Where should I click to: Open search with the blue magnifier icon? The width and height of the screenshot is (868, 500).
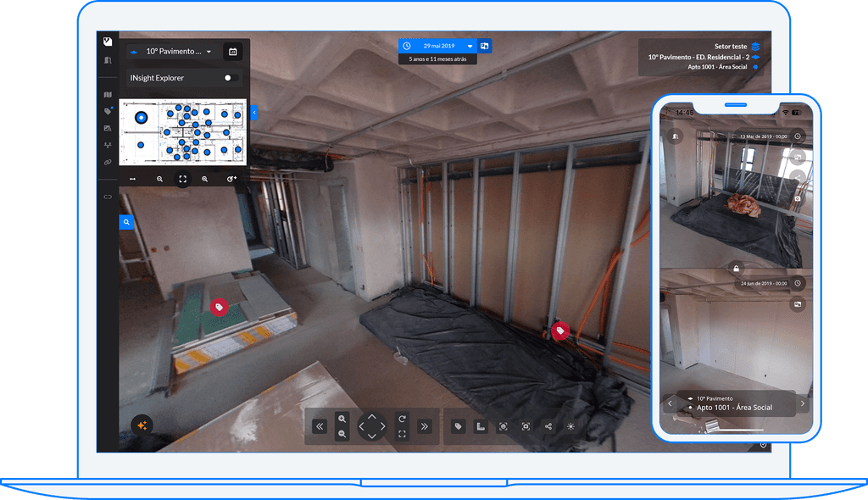(x=126, y=222)
